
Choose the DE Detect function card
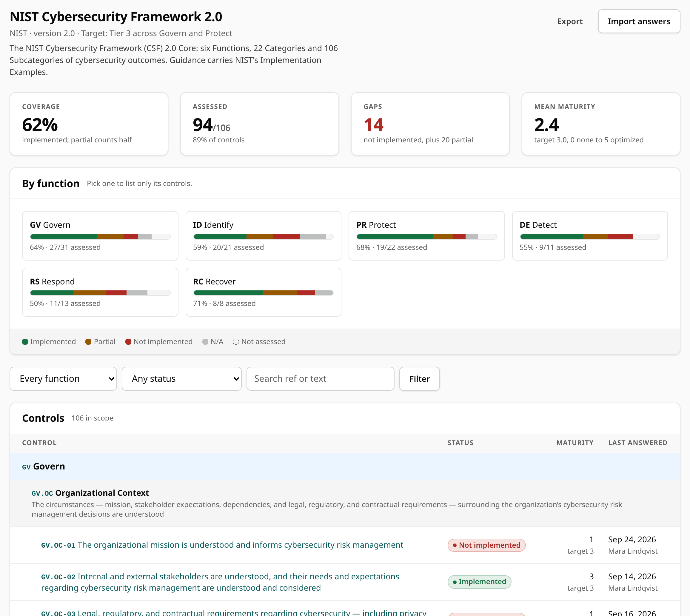[589, 235]
